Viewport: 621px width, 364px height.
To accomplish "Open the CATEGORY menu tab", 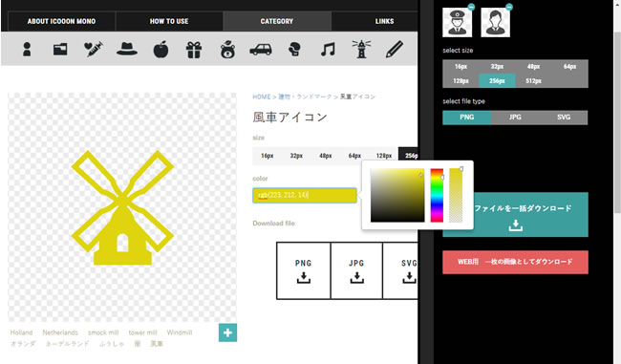I will (x=277, y=21).
